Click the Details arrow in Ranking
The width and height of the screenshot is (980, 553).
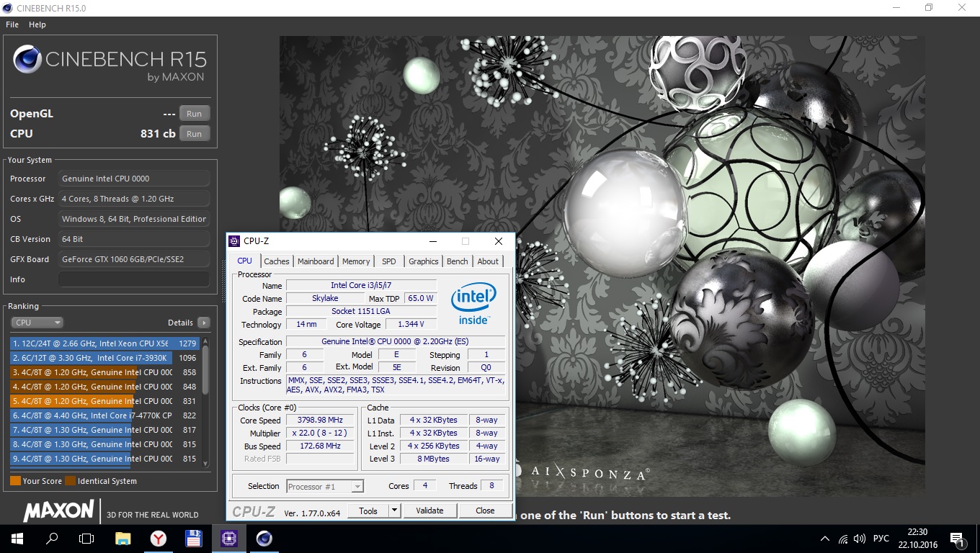(x=204, y=323)
